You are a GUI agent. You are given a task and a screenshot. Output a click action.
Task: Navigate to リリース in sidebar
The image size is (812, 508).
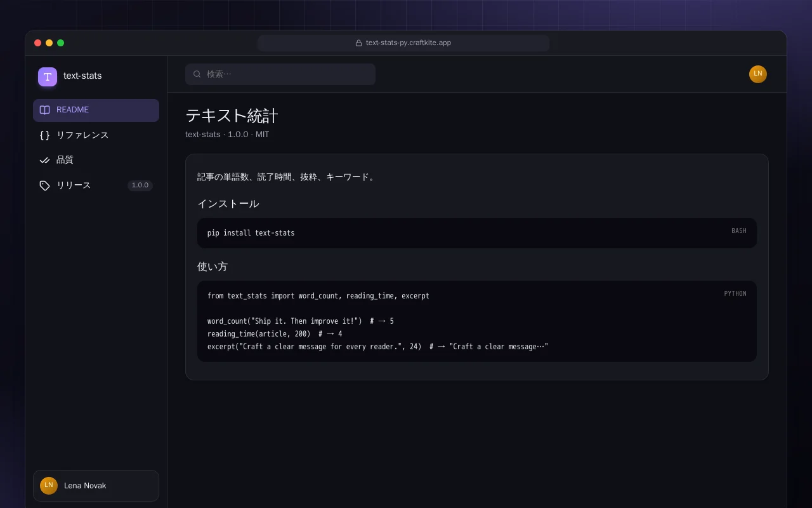click(96, 185)
